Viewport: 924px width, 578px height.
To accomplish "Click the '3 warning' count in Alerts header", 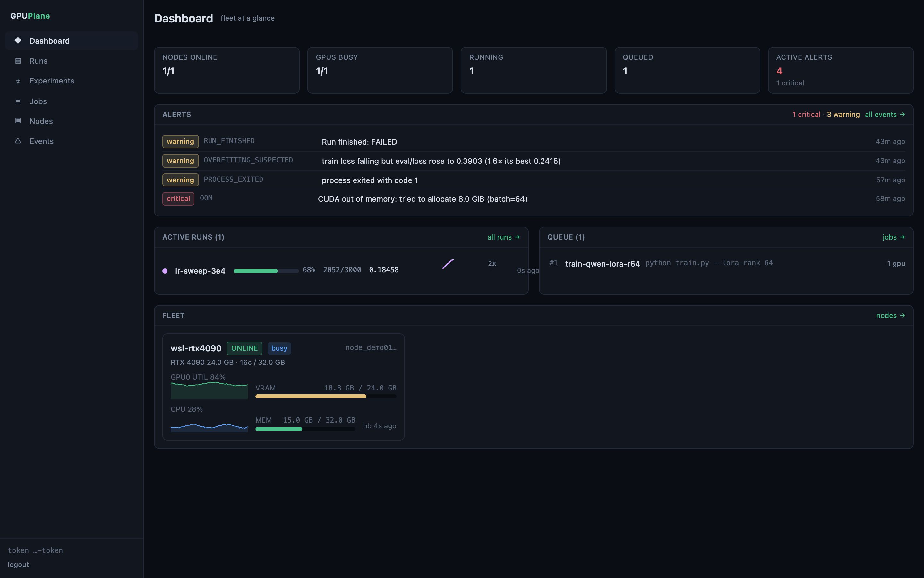I will tap(843, 115).
